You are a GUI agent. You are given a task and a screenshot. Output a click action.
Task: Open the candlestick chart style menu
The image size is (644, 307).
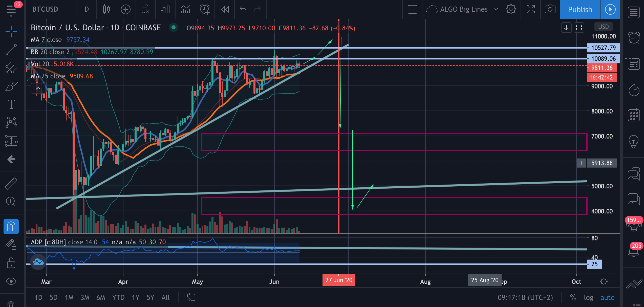tap(106, 9)
